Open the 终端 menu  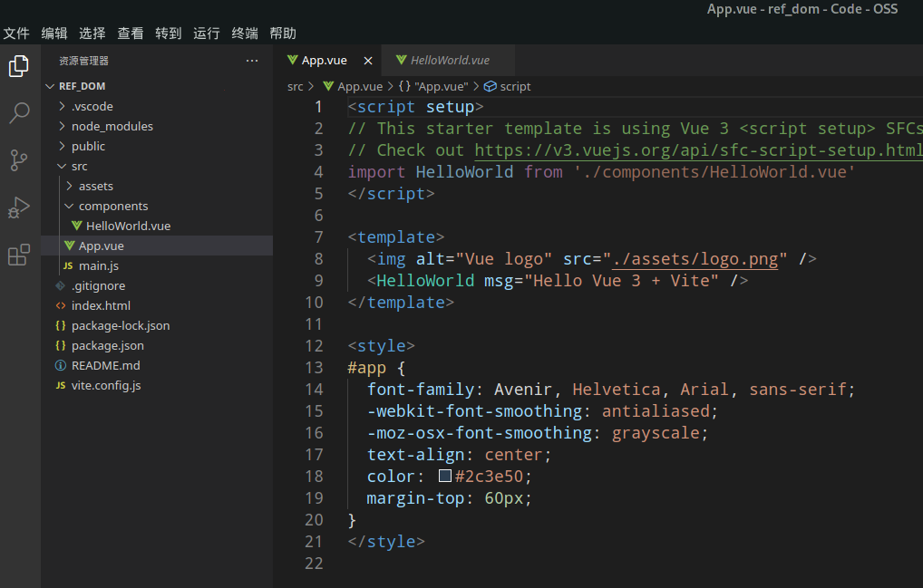tap(245, 33)
